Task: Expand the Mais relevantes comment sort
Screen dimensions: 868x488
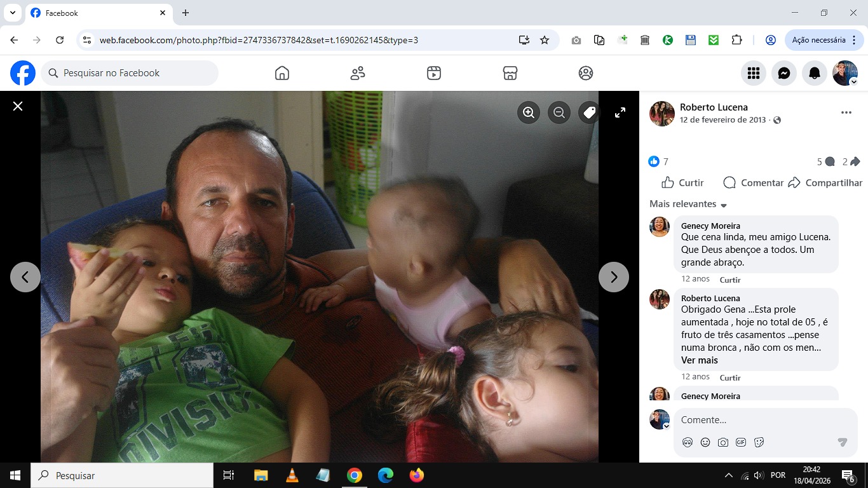Action: (688, 204)
